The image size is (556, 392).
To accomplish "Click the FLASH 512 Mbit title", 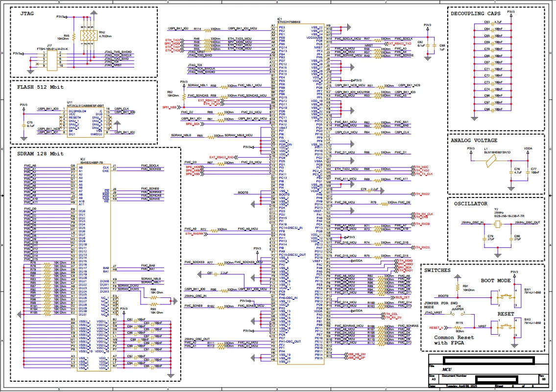I will (x=40, y=87).
